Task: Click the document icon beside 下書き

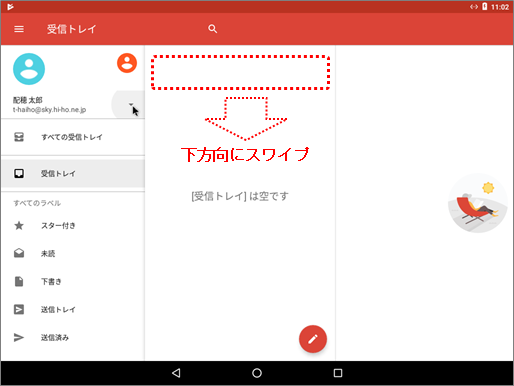Action: tap(19, 281)
